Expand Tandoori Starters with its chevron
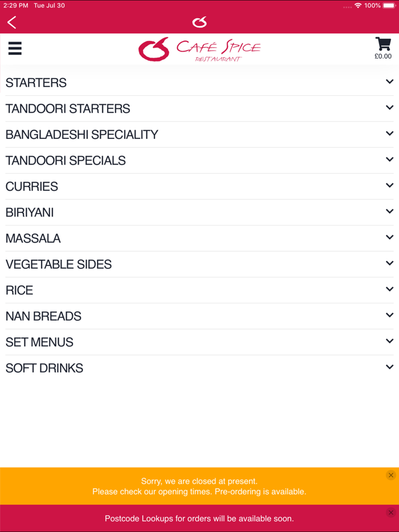This screenshot has height=532, width=399. [x=389, y=108]
